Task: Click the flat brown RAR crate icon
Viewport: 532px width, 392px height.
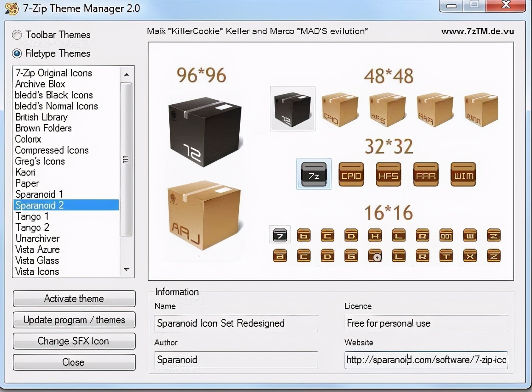Action: pyautogui.click(x=426, y=174)
